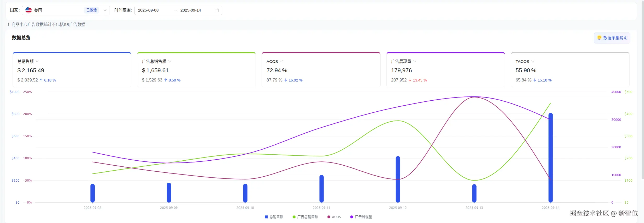Click the 2025-09-14 sales bar
This screenshot has height=223, width=644.
[x=550, y=157]
